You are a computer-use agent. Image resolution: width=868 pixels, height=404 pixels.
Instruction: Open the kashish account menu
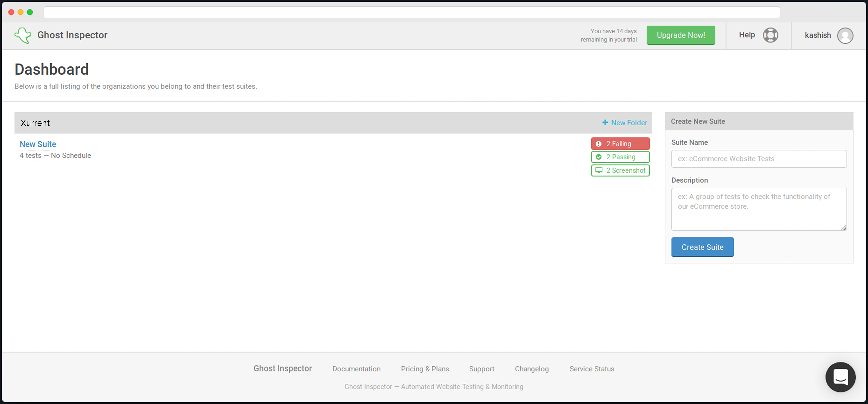coord(817,35)
